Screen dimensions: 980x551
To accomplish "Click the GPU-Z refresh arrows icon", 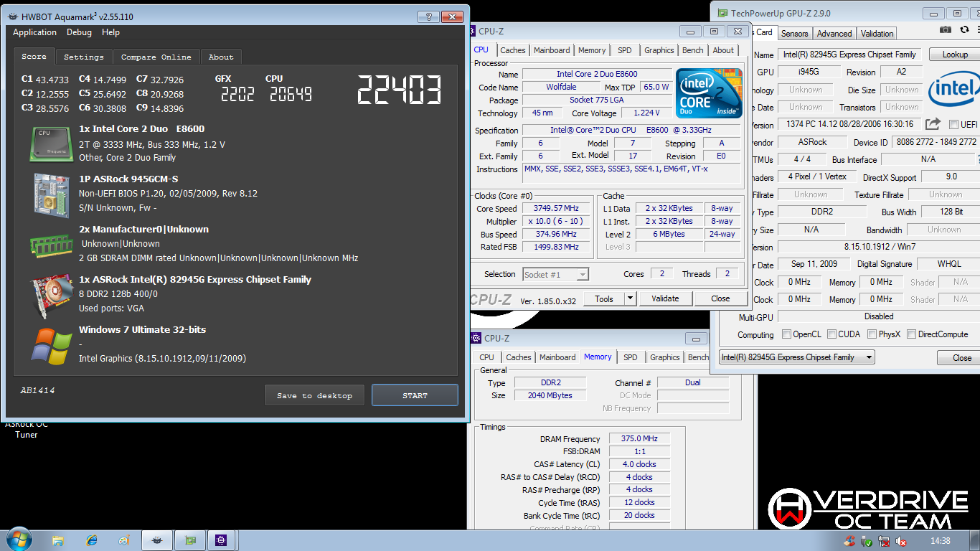I will 964,29.
